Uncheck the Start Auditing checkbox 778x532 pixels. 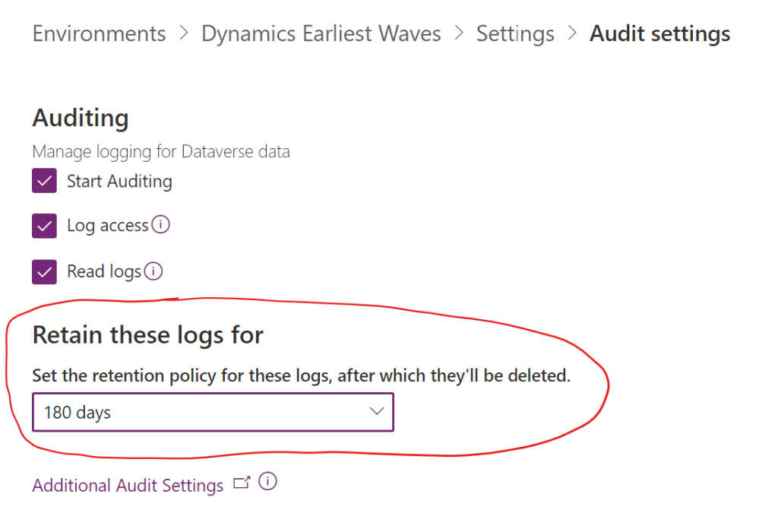pos(44,181)
